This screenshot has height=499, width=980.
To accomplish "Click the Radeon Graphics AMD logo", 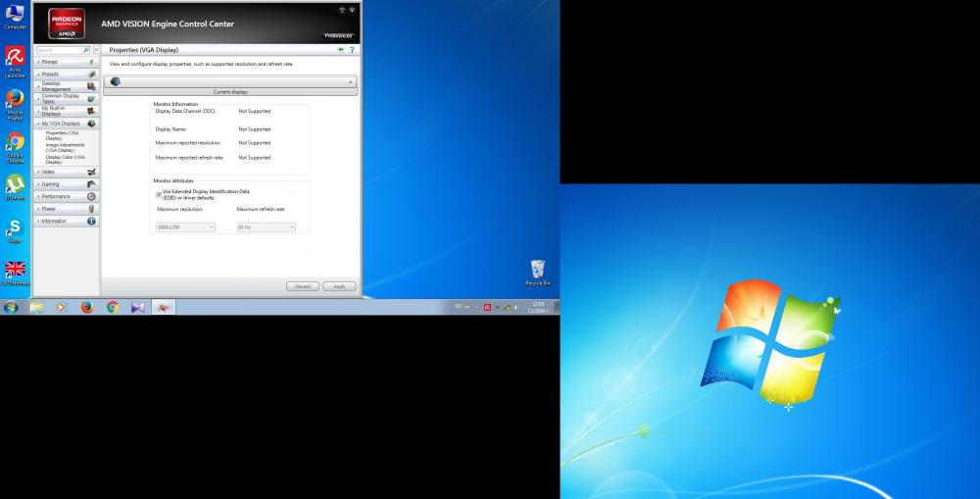I will 67,24.
